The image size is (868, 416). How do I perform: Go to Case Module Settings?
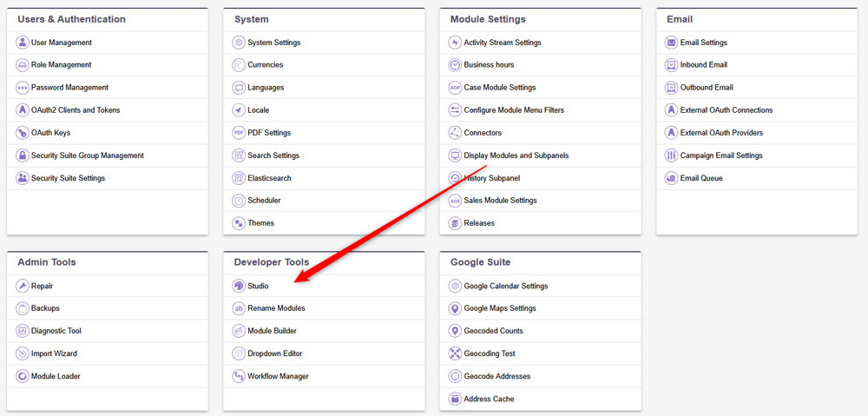pos(500,88)
